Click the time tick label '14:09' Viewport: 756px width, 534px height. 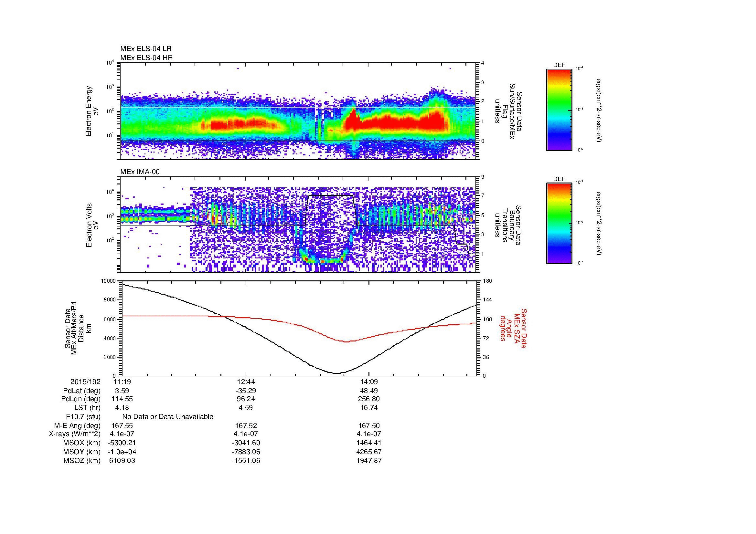pyautogui.click(x=369, y=382)
